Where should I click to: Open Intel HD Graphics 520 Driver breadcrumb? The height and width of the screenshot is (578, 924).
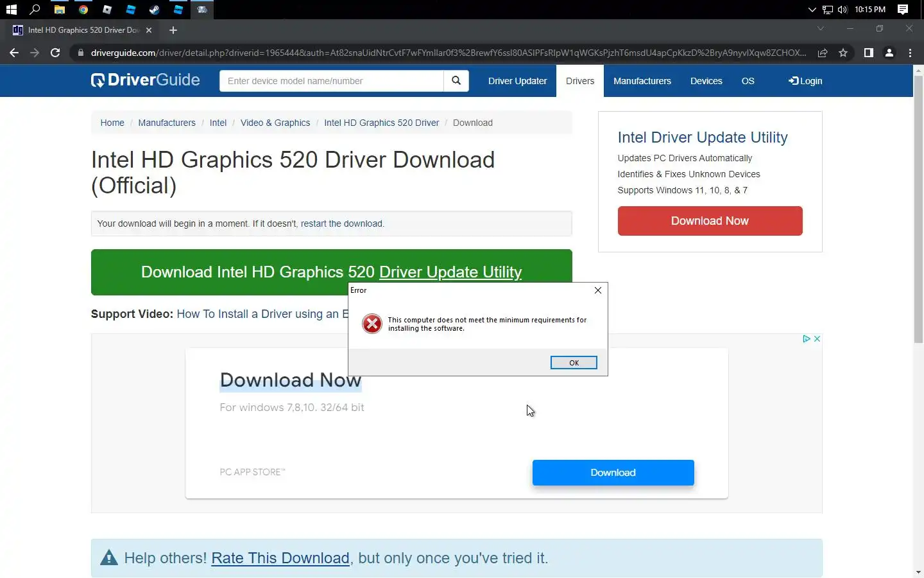coord(382,123)
